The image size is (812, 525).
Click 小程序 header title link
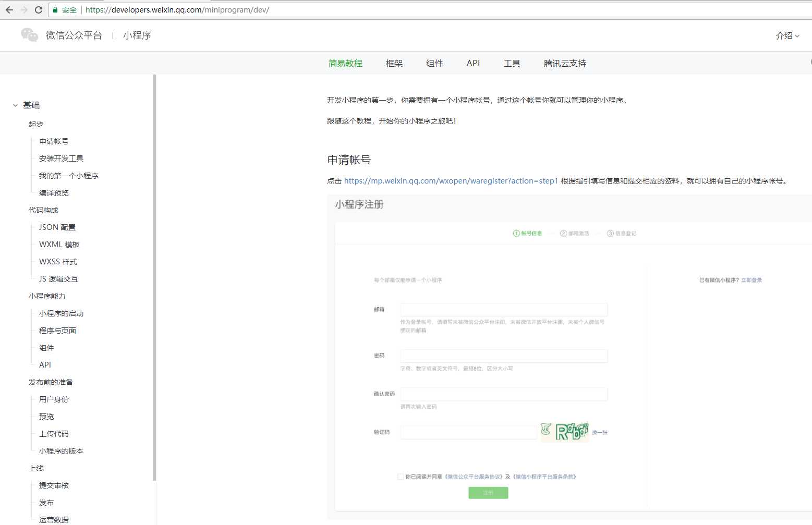tap(137, 35)
